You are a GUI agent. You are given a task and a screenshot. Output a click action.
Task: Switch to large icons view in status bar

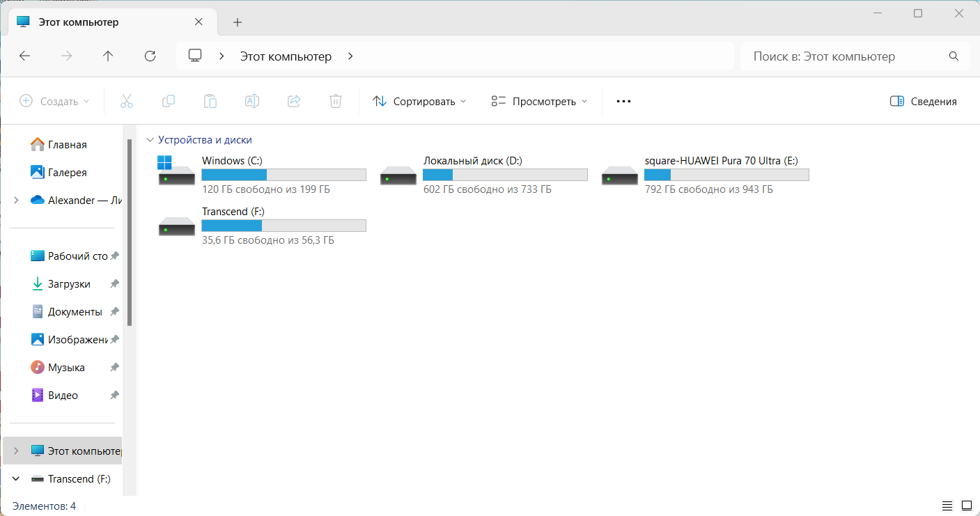coord(967,506)
